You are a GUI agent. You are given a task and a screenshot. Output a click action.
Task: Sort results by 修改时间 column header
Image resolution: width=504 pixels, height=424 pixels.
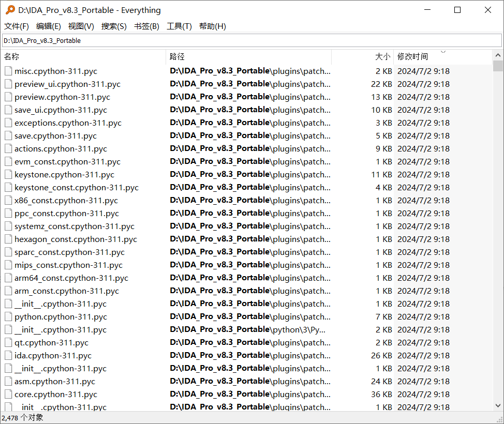click(x=442, y=57)
